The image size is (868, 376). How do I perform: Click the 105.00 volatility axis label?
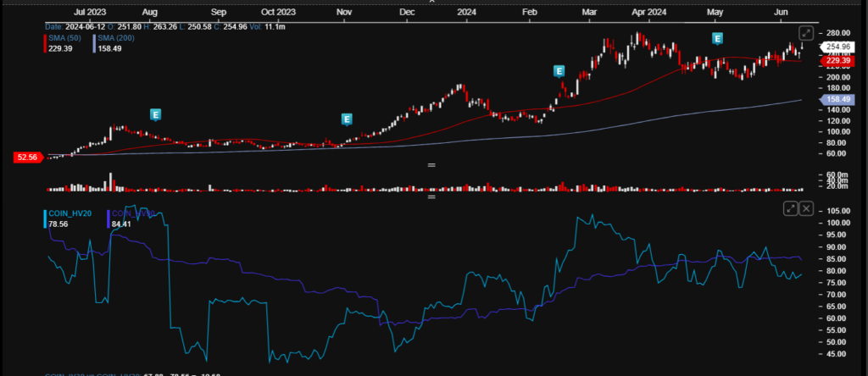point(838,211)
